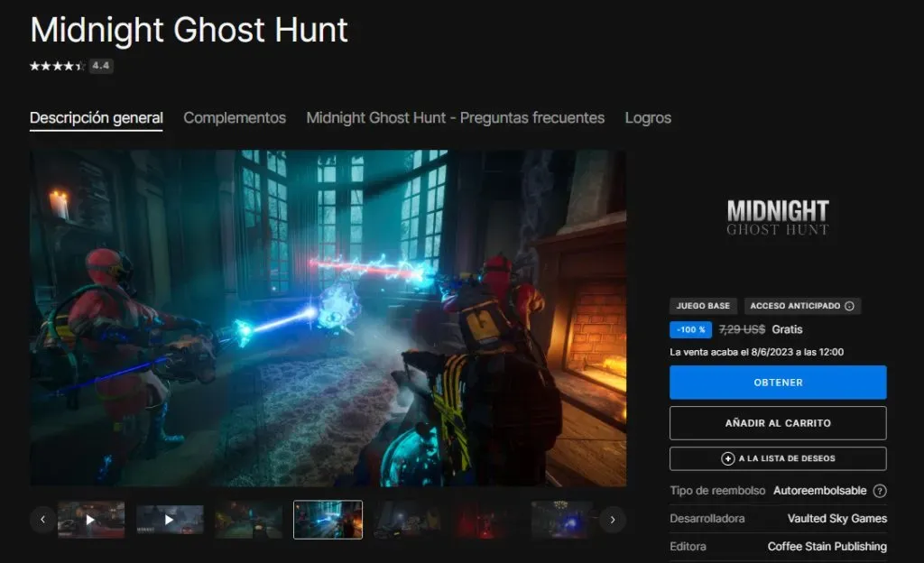Open the Vaulted Sky Games developer link

coord(836,519)
